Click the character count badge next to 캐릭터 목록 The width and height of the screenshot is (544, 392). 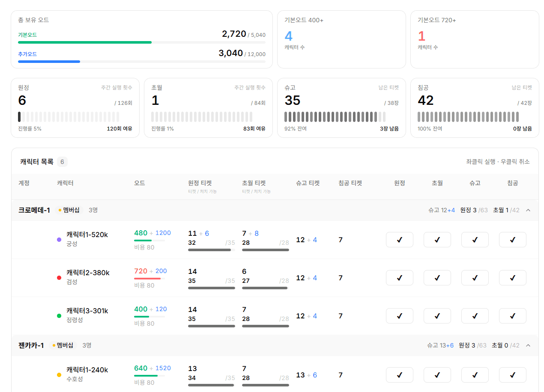[62, 162]
